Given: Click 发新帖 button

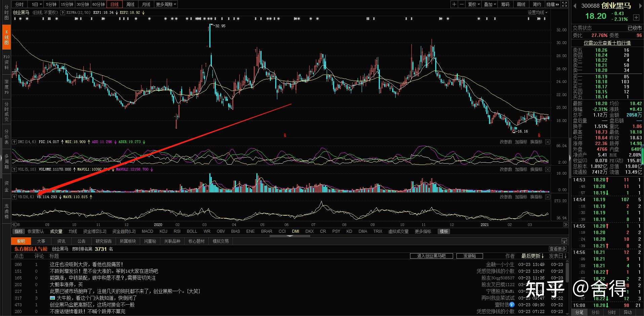Looking at the screenshot, I should pos(470,256).
